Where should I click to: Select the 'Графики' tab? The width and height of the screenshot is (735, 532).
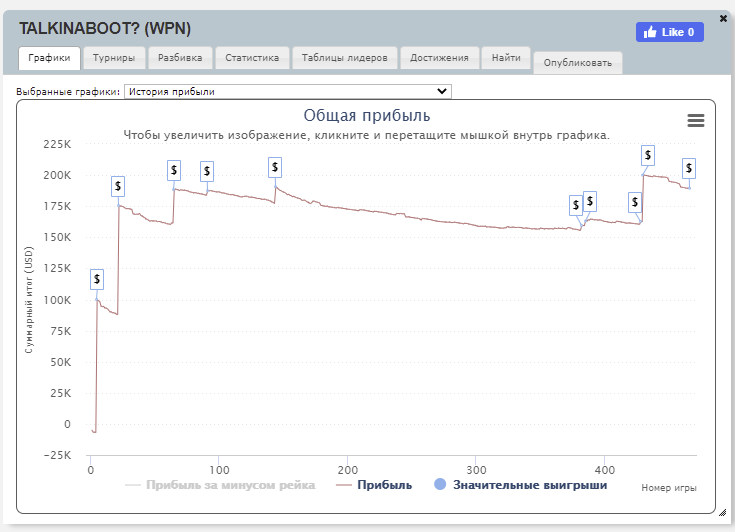(x=49, y=58)
